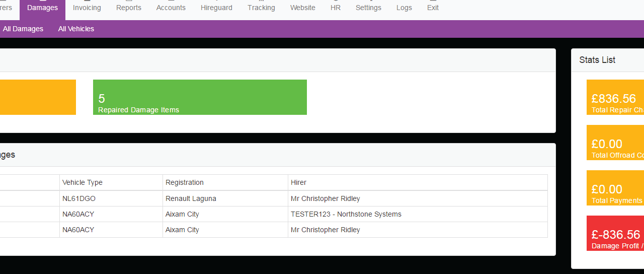Open Settings from the top bar
This screenshot has width=644, height=274.
[x=368, y=8]
